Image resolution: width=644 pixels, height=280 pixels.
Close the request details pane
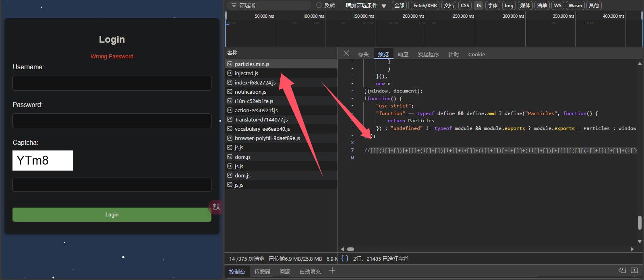click(346, 54)
